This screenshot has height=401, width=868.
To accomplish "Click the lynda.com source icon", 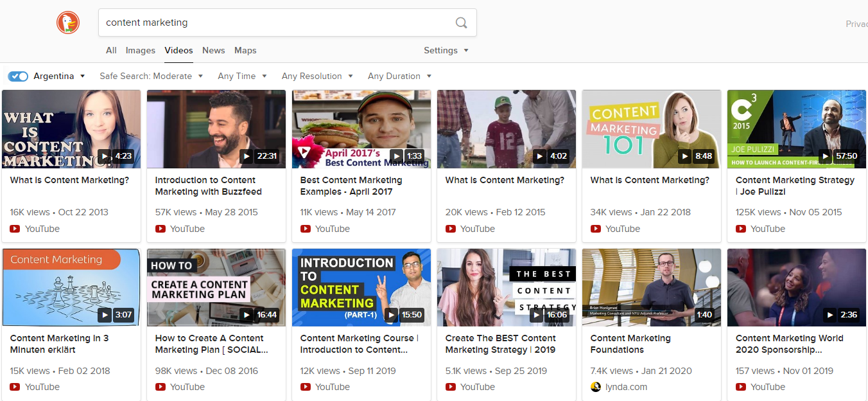I will [595, 387].
